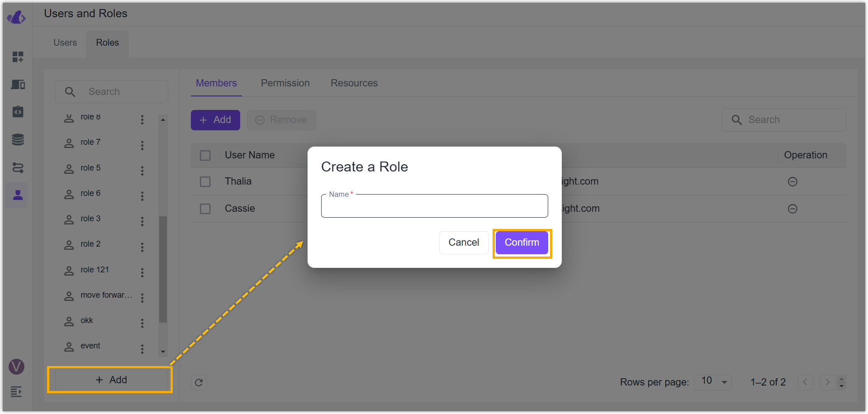Click the database icon in left sidebar
The height and width of the screenshot is (414, 868).
18,140
